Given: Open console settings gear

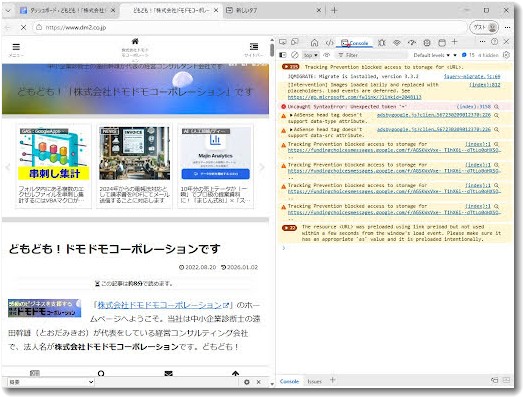Looking at the screenshot, I should click(x=506, y=55).
